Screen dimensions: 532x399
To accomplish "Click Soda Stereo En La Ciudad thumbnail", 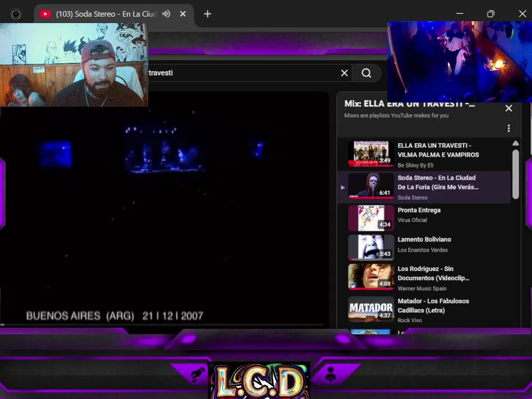I will point(371,186).
